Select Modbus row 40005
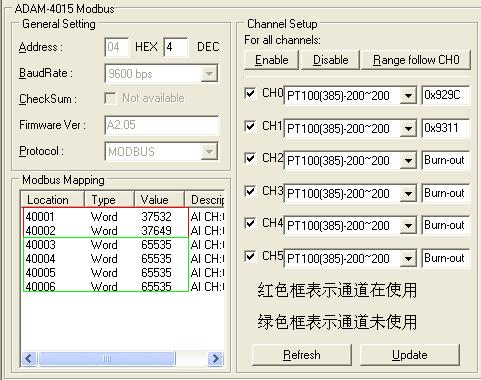481x380 pixels. (x=123, y=273)
